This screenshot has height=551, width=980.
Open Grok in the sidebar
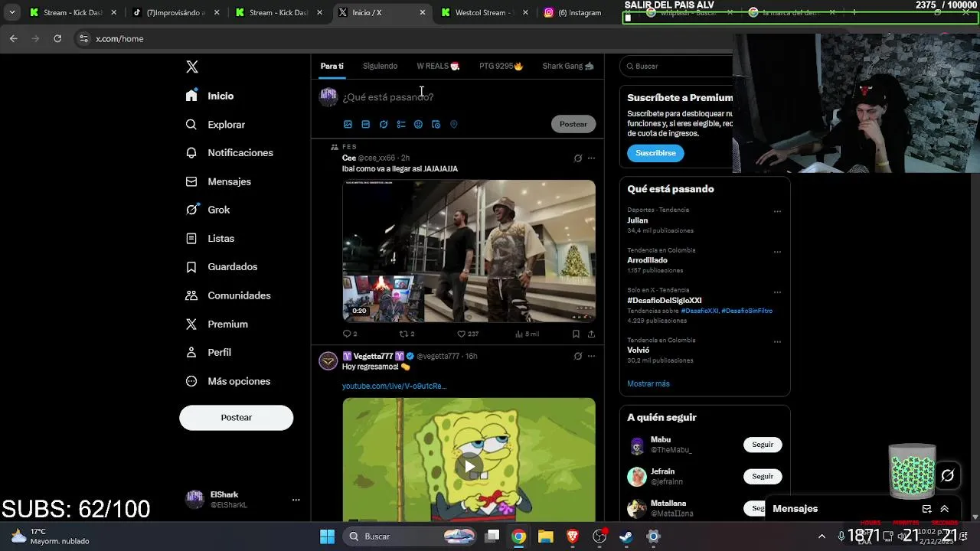[x=207, y=210]
